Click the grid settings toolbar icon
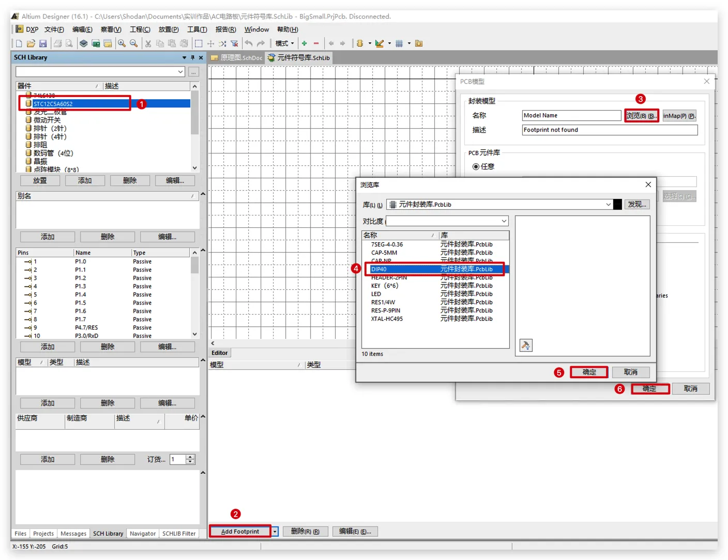 [x=399, y=43]
